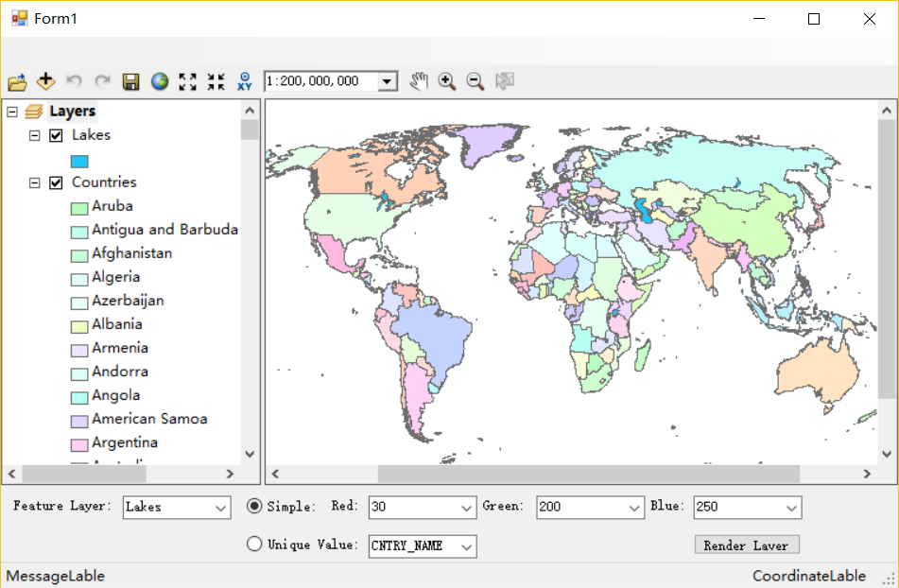
Task: Click the MessageLable status text
Action: [56, 576]
